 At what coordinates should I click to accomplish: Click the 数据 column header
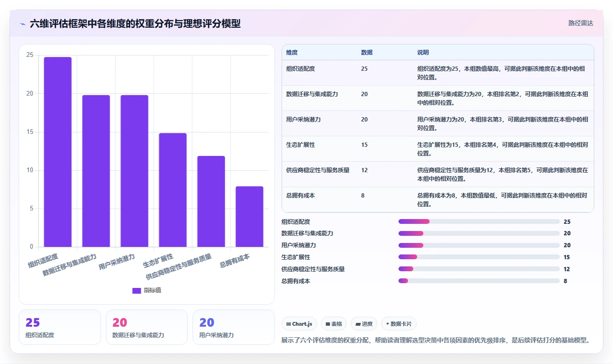[x=367, y=53]
